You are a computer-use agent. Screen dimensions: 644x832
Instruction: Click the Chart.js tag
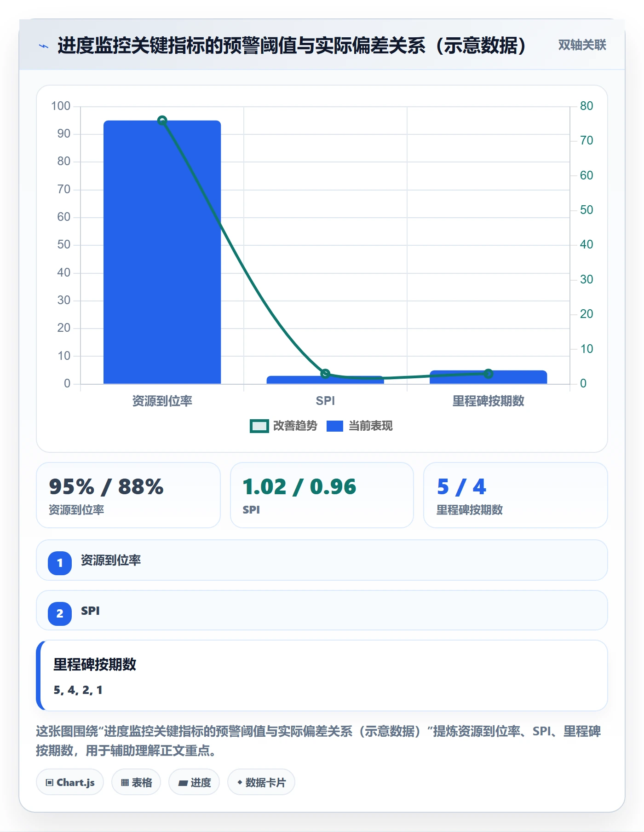click(70, 782)
